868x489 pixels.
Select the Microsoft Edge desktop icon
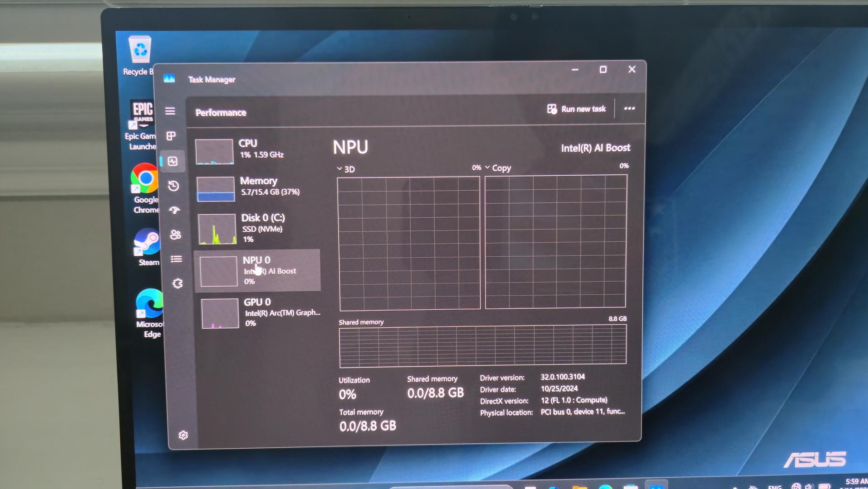[150, 313]
